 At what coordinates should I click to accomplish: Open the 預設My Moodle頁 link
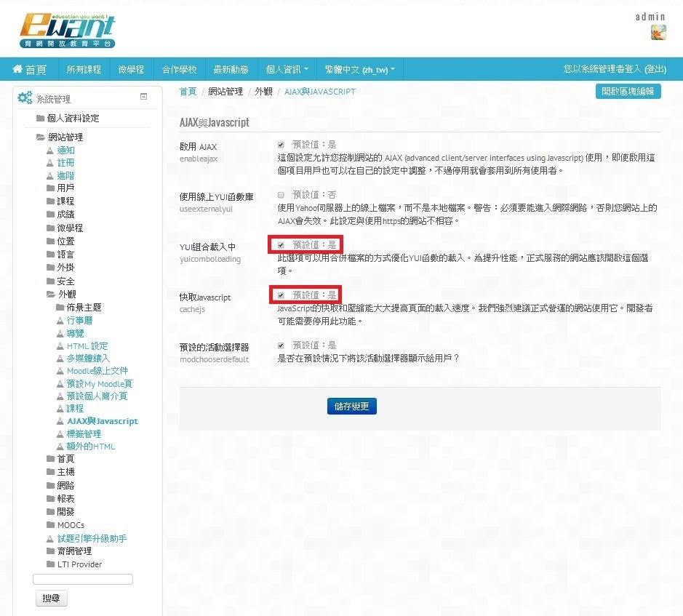[100, 384]
